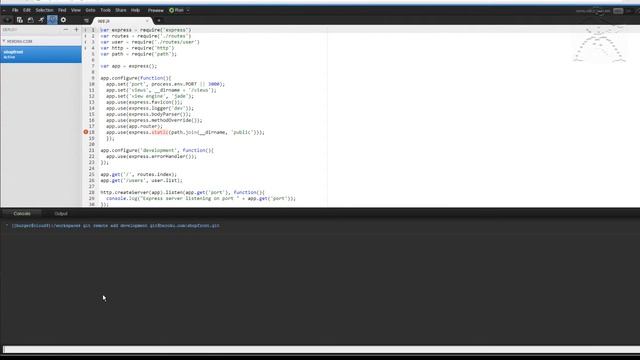Add a new editor tab with plus
Viewport: 640px width, 360px height.
point(159,21)
